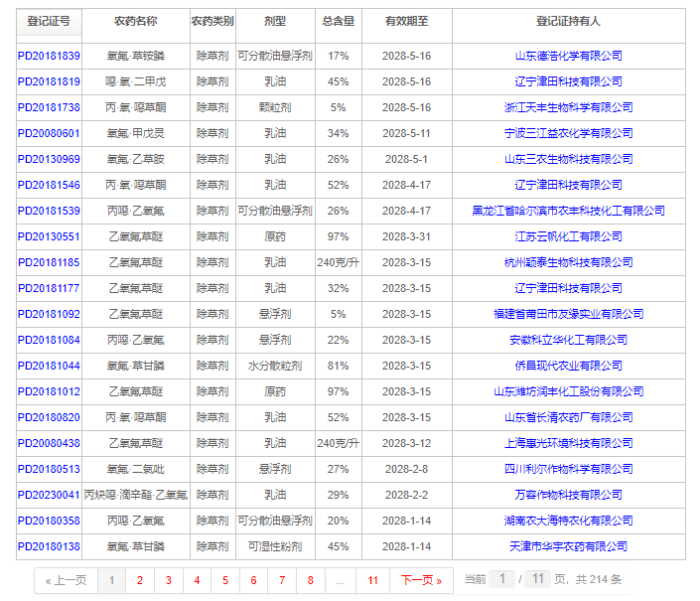Open holder 杭州颖泰生物科技有限公司
The image size is (700, 601).
pyautogui.click(x=568, y=262)
